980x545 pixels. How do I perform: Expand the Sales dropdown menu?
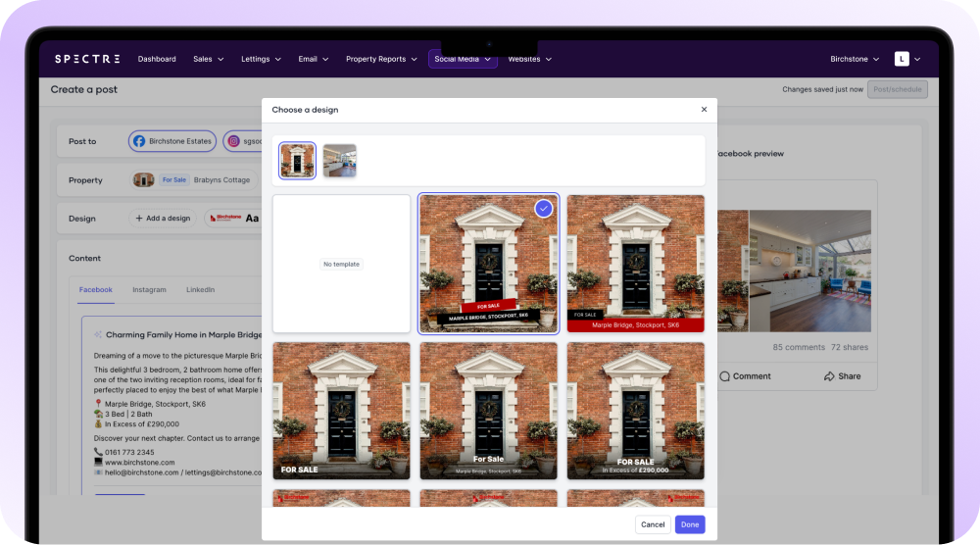point(208,59)
